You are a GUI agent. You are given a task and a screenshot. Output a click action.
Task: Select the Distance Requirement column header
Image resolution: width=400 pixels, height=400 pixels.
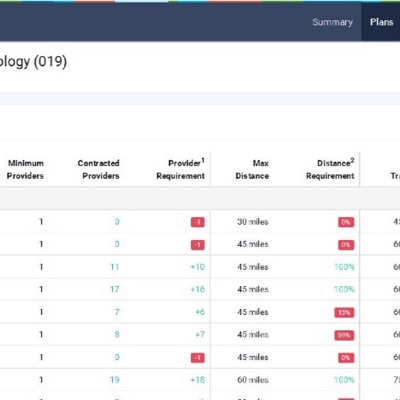[x=330, y=169]
